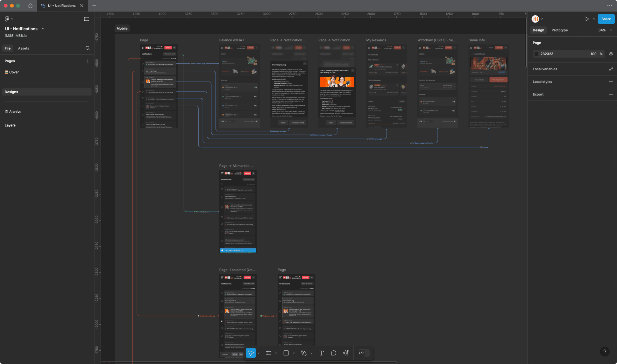Open Dev Mode with the code icon
617x364 pixels.
click(361, 353)
